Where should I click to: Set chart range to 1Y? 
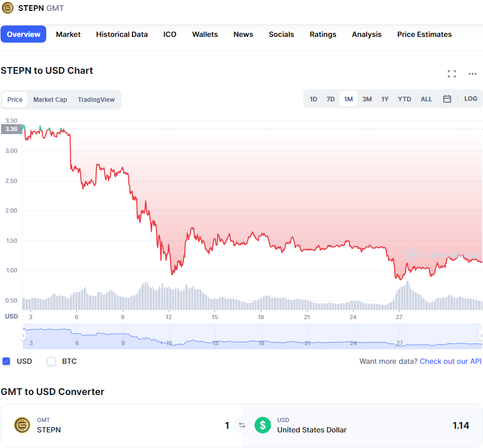[x=385, y=99]
